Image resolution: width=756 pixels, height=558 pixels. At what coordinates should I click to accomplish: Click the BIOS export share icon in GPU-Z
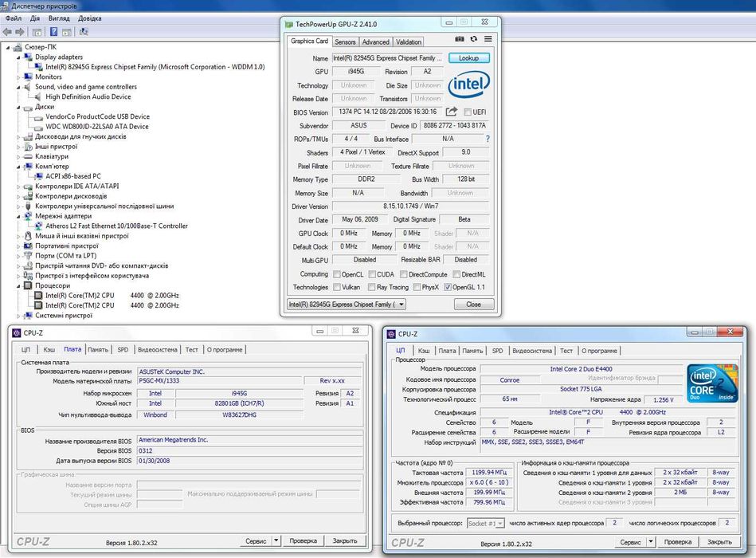tap(451, 112)
